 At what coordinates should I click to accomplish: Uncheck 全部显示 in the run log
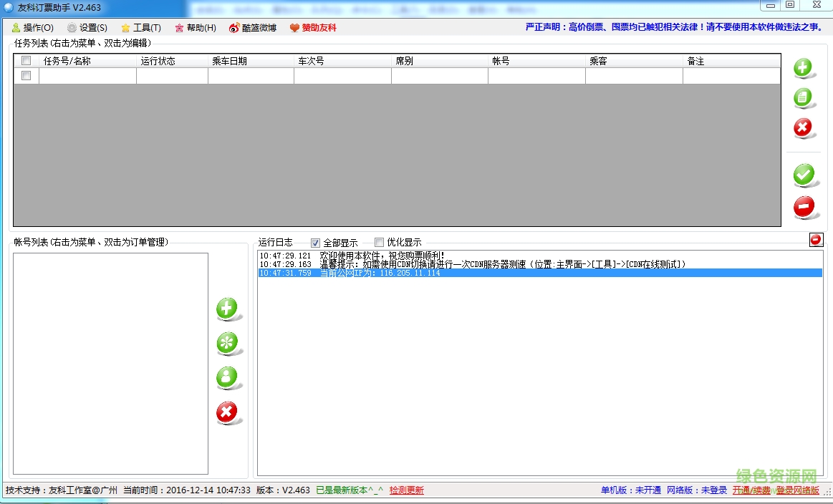(x=314, y=242)
